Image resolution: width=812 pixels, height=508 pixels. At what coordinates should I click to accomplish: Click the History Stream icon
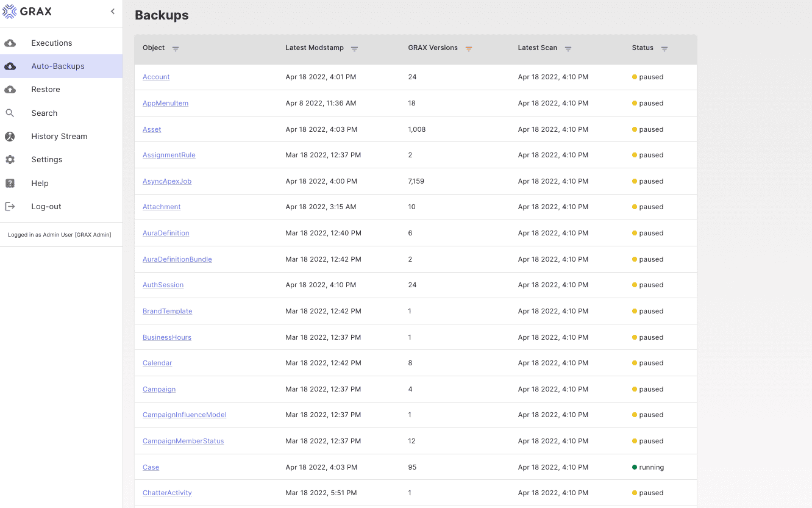click(x=10, y=137)
